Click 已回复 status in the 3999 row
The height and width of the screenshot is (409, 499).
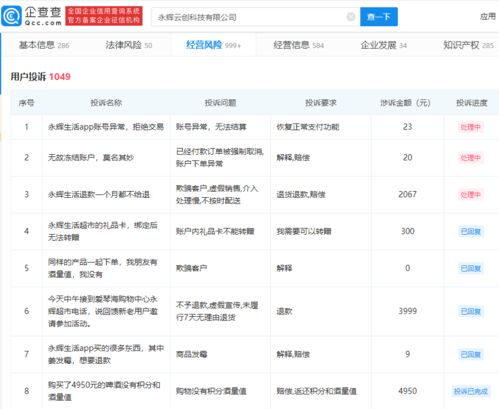(x=471, y=311)
